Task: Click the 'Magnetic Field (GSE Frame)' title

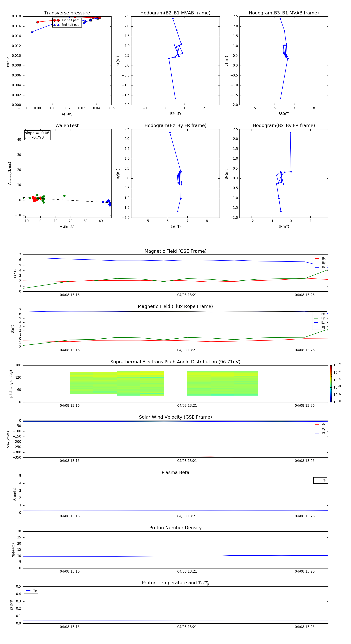Action: tap(175, 251)
